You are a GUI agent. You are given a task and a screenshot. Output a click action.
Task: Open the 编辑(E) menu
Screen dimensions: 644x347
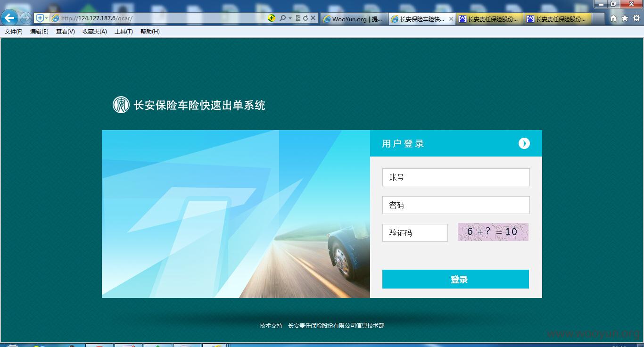[x=39, y=32]
